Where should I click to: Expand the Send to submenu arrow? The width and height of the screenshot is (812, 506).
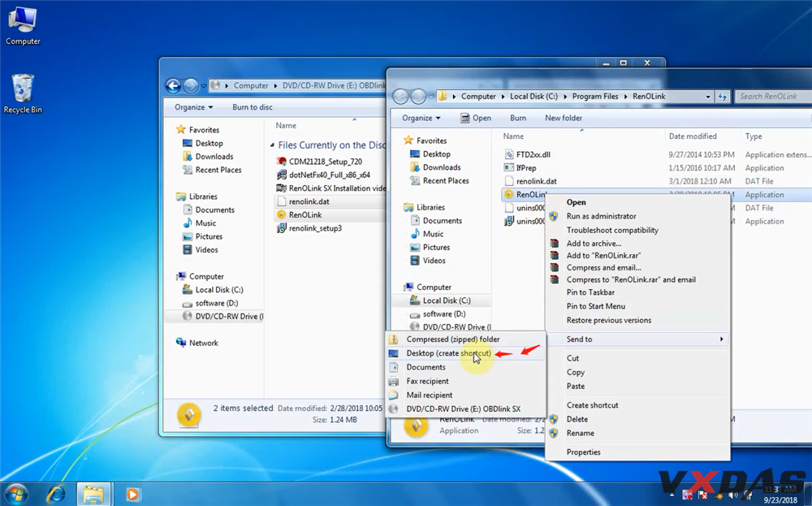point(721,339)
